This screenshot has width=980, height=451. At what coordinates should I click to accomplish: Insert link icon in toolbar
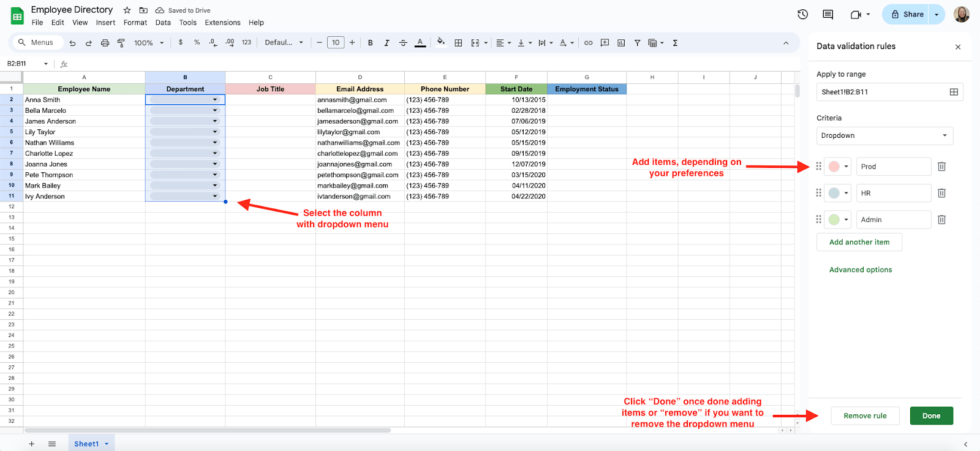pos(588,43)
